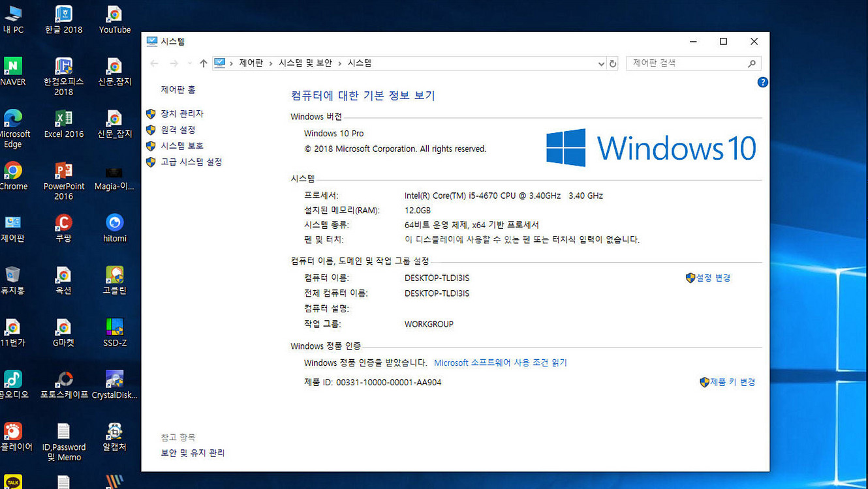The height and width of the screenshot is (489, 868).
Task: Click the 제품 키 변경 link
Action: [x=732, y=382]
